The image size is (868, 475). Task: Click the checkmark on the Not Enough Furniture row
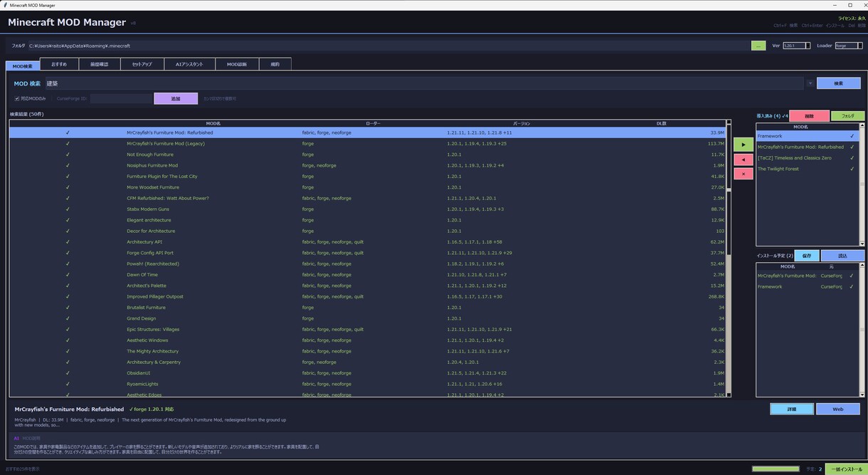(x=68, y=155)
